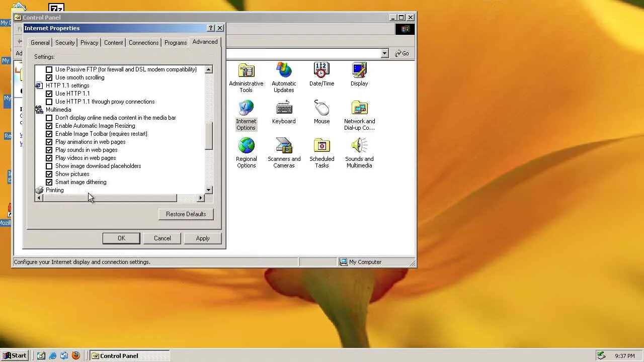Open the Scanners and Cameras icon
The height and width of the screenshot is (362, 644).
pyautogui.click(x=284, y=153)
